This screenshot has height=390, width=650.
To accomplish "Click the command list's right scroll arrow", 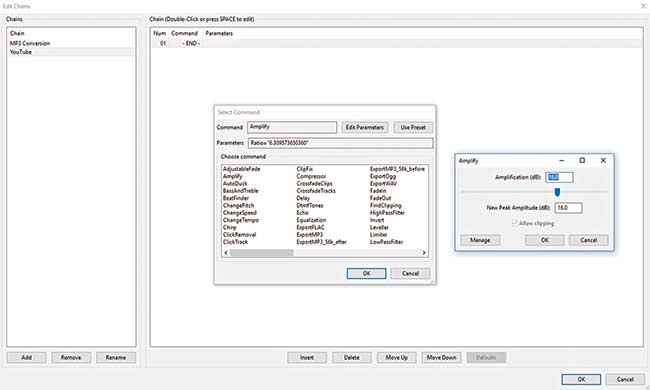I will (x=424, y=253).
